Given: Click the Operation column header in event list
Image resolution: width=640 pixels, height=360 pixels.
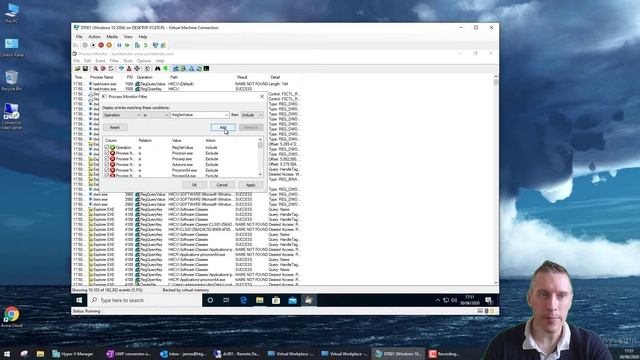Looking at the screenshot, I should click(144, 77).
